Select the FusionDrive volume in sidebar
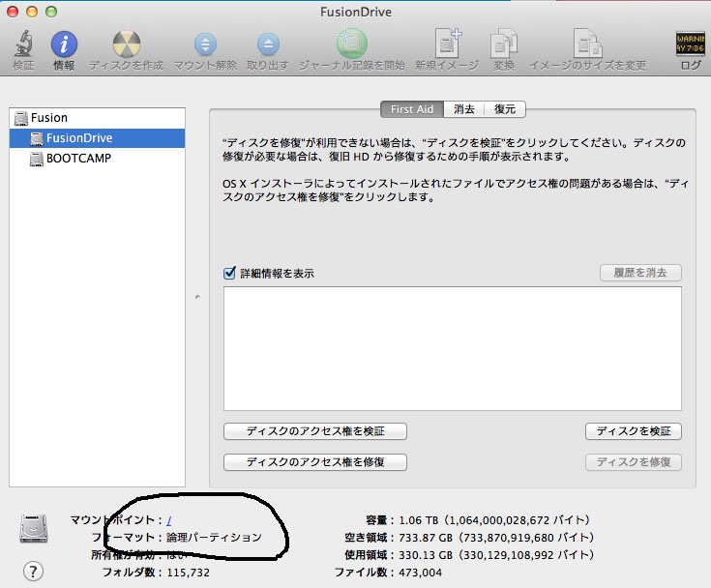 [x=97, y=138]
